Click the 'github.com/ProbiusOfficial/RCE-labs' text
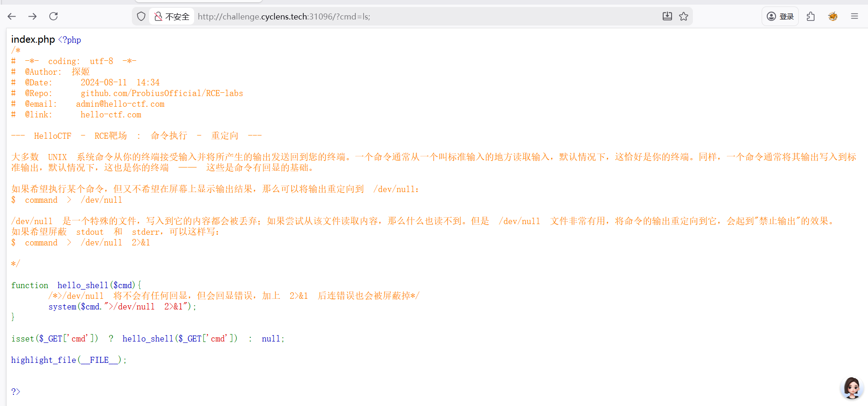 point(162,93)
